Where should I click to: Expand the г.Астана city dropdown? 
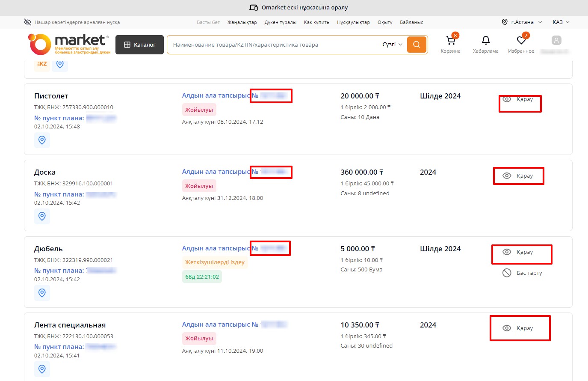pyautogui.click(x=522, y=22)
